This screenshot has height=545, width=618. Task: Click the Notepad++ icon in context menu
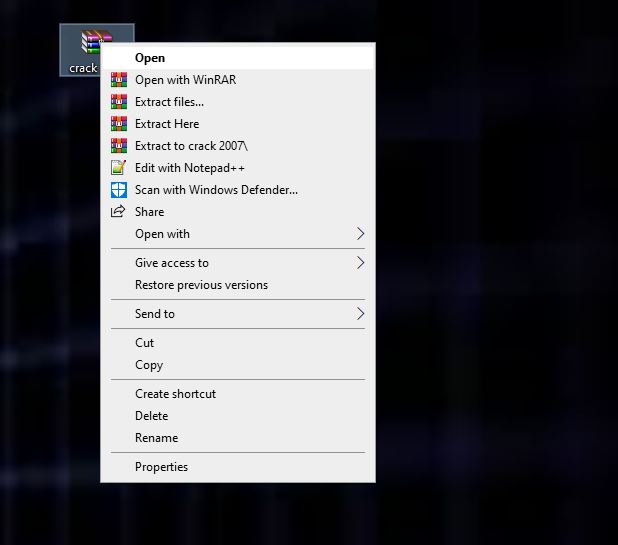pos(118,167)
